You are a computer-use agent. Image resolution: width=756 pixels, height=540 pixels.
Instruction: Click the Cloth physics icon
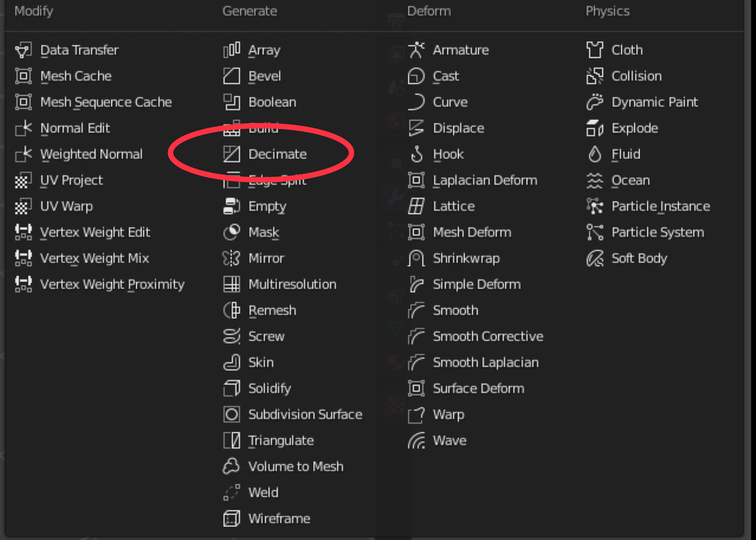[x=595, y=50]
